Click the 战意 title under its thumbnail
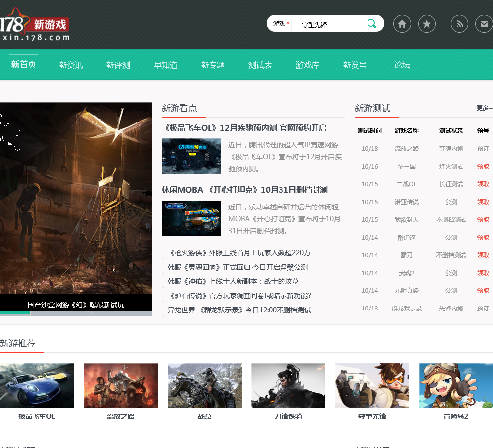493x448 pixels. 205,416
